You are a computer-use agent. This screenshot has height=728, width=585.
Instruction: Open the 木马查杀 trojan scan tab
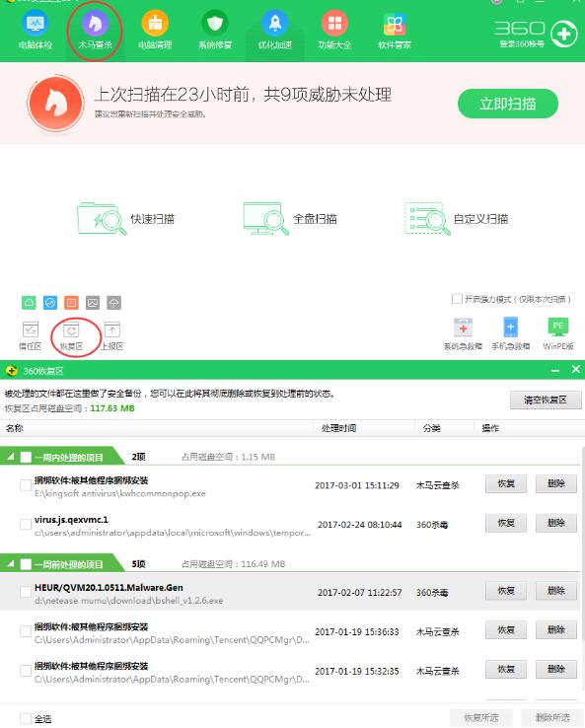pyautogui.click(x=95, y=31)
